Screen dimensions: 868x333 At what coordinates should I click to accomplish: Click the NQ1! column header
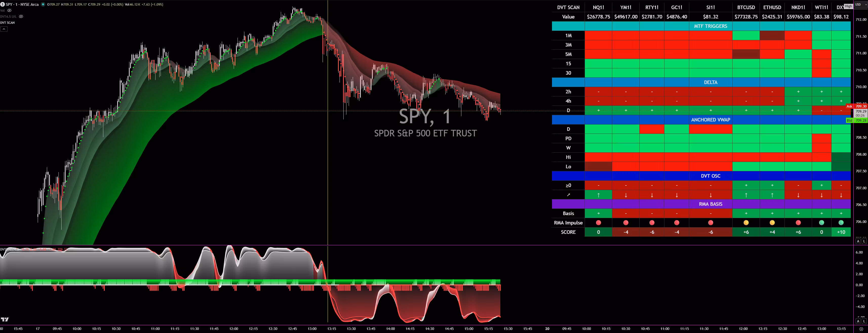coord(598,7)
